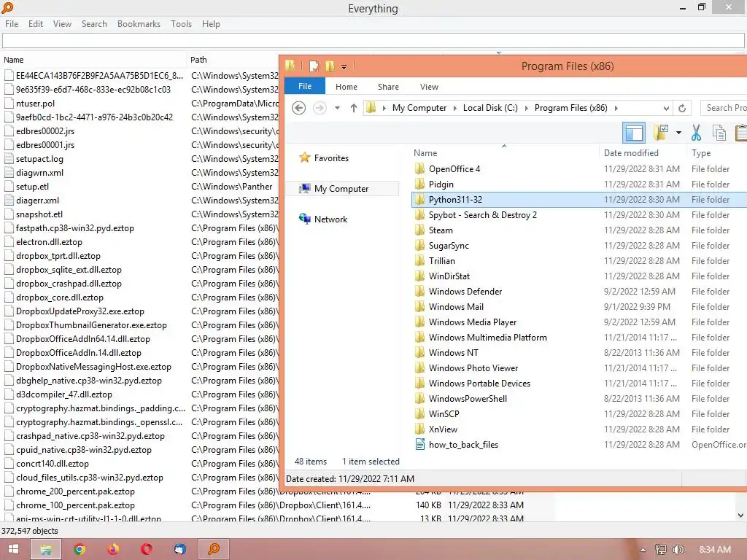This screenshot has height=560, width=747.
Task: Open the Help menu in Everything
Action: point(211,24)
